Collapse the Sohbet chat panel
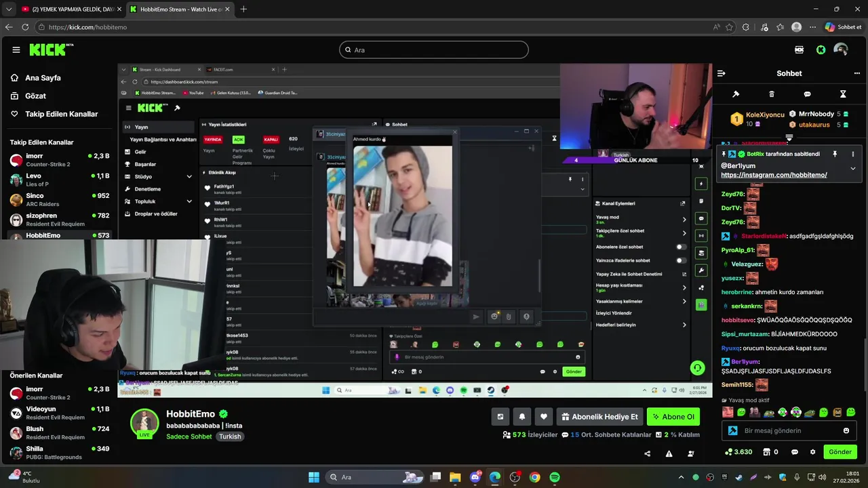 tap(722, 73)
